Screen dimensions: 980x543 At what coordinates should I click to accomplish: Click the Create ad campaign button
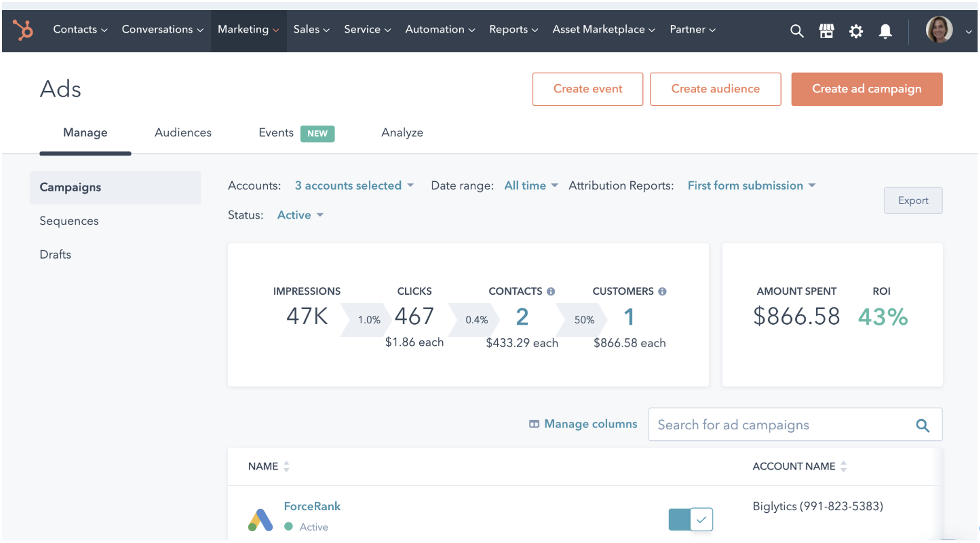(867, 88)
